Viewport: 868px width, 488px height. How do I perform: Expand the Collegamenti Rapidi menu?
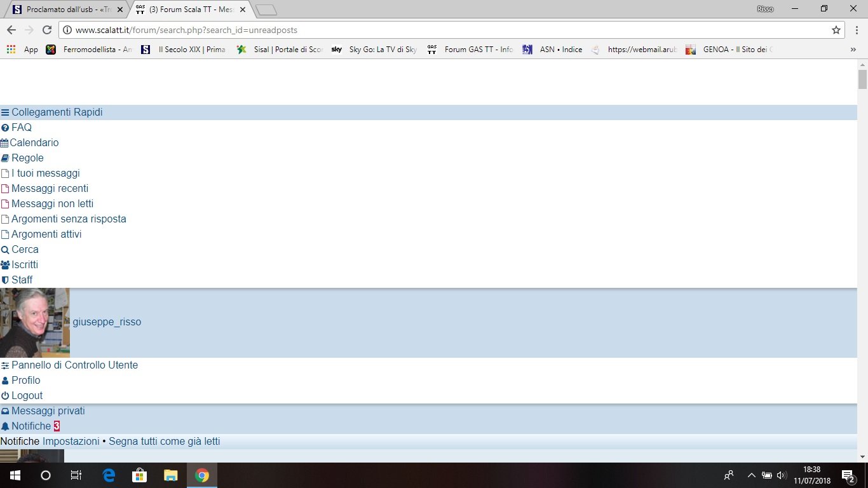[x=57, y=112]
